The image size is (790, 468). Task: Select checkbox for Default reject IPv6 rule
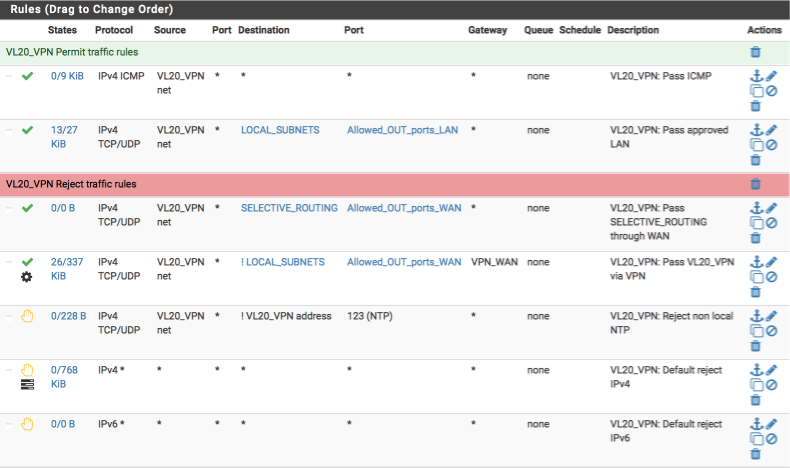9,424
